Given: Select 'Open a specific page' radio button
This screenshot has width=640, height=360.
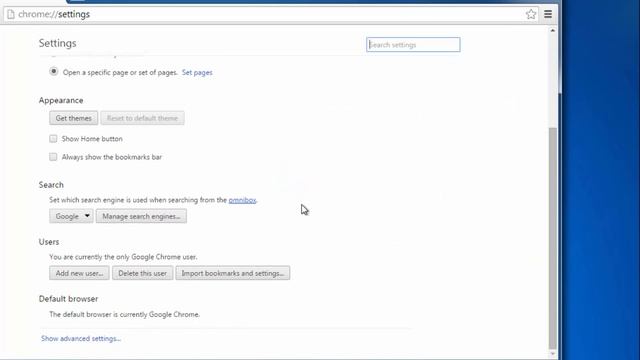Looking at the screenshot, I should [x=53, y=71].
